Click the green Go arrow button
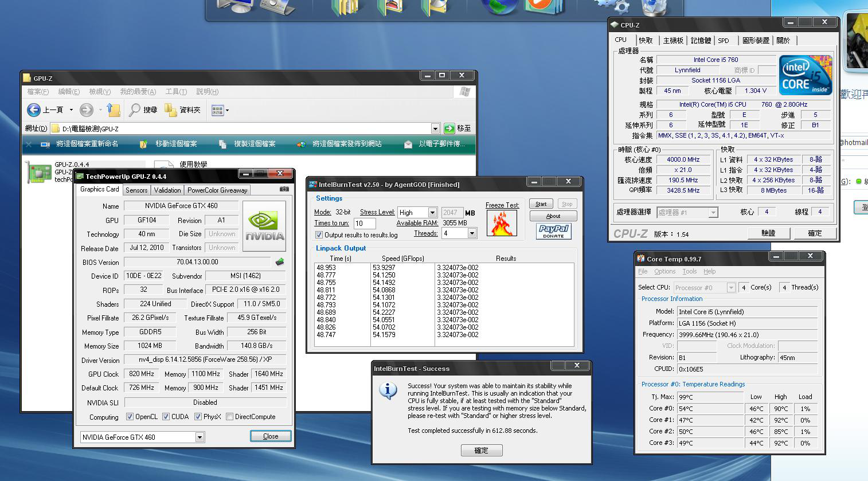The width and height of the screenshot is (868, 481). point(449,128)
